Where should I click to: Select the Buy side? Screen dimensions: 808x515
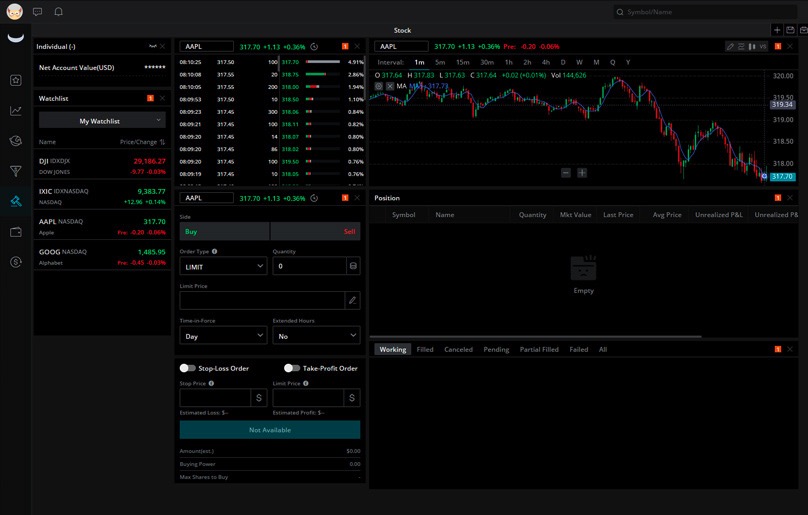coord(224,231)
